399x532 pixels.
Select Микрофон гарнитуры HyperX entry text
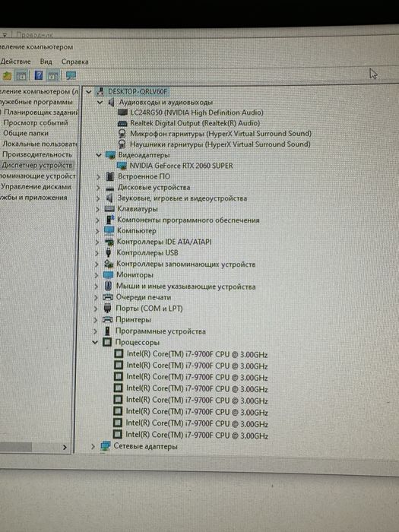click(x=220, y=134)
